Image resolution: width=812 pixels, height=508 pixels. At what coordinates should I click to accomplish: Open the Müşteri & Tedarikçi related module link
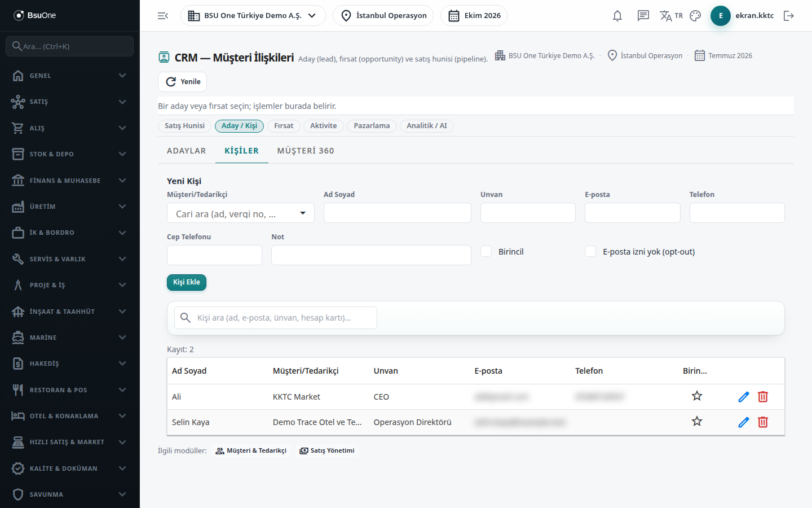(251, 450)
